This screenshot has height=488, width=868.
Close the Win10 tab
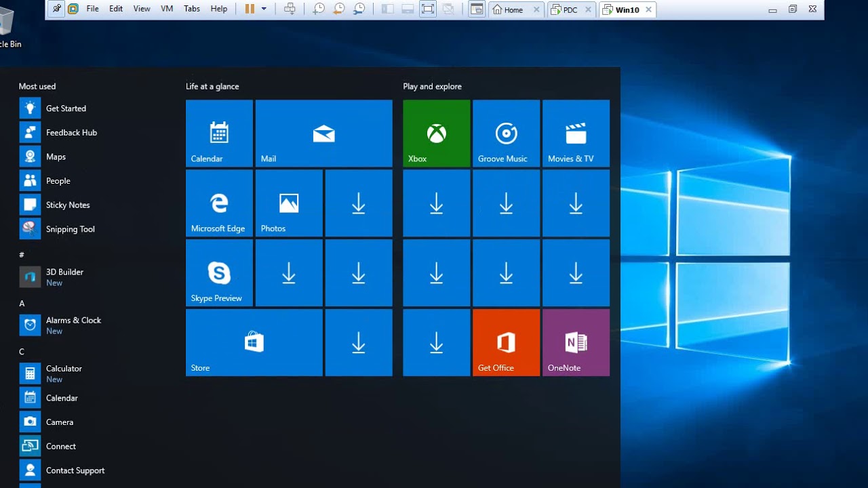tap(649, 9)
